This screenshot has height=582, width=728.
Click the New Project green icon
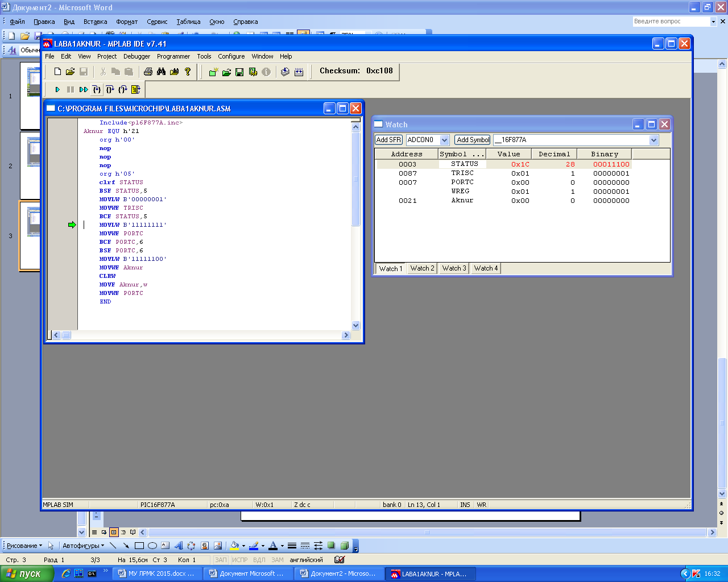coord(213,72)
